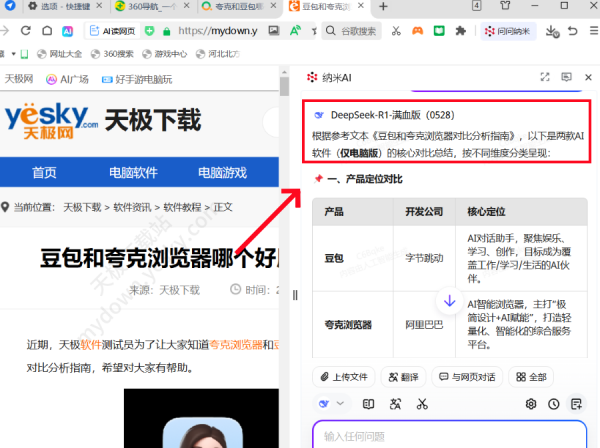Expand the 纳米AI panel to fullscreen
This screenshot has width=600, height=448.
(x=545, y=77)
